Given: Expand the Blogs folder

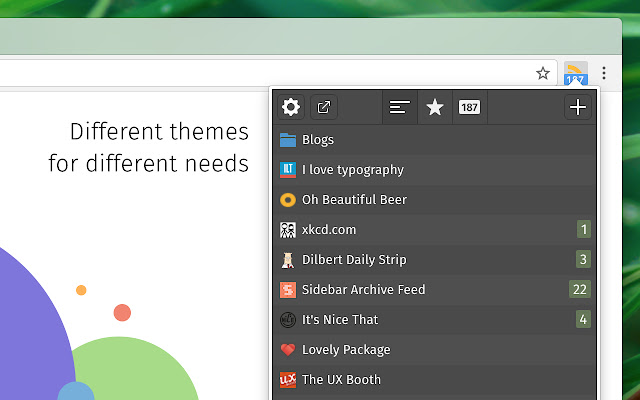Looking at the screenshot, I should (x=318, y=140).
